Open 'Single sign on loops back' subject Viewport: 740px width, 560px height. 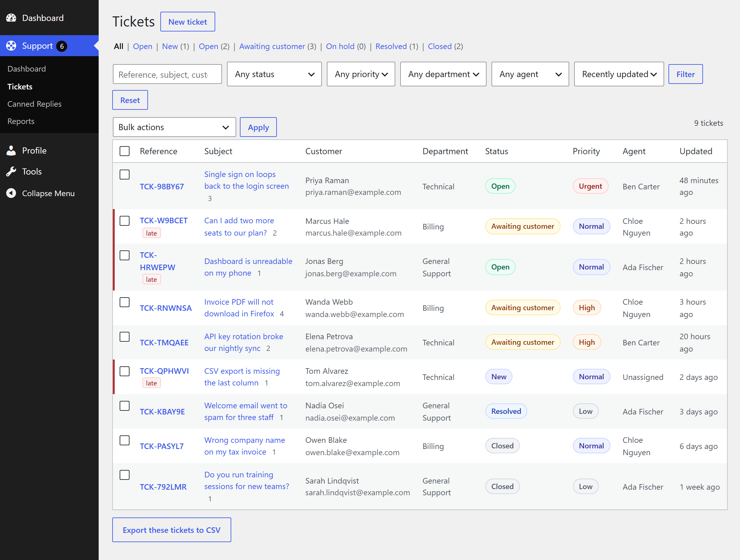[x=246, y=180]
